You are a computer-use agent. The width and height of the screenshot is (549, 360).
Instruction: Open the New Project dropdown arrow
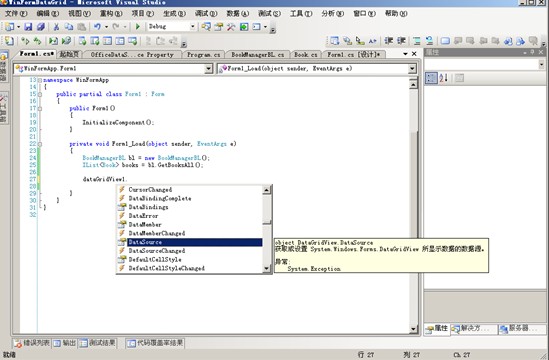18,27
